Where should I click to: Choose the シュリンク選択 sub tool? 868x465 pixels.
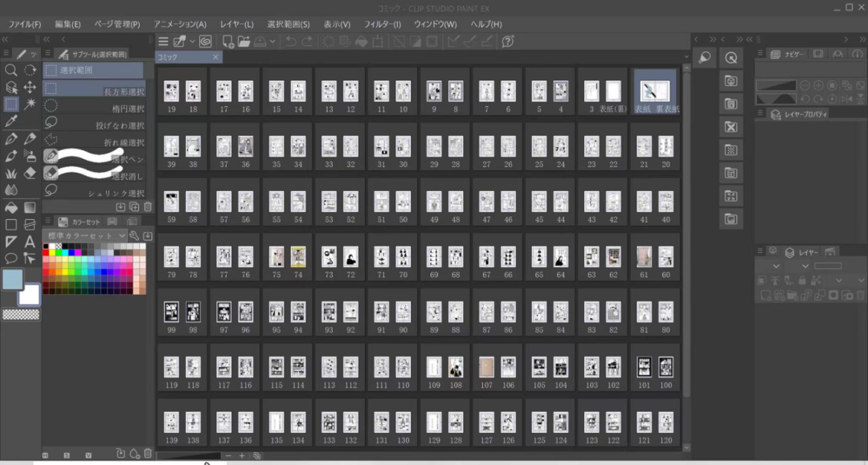click(94, 193)
